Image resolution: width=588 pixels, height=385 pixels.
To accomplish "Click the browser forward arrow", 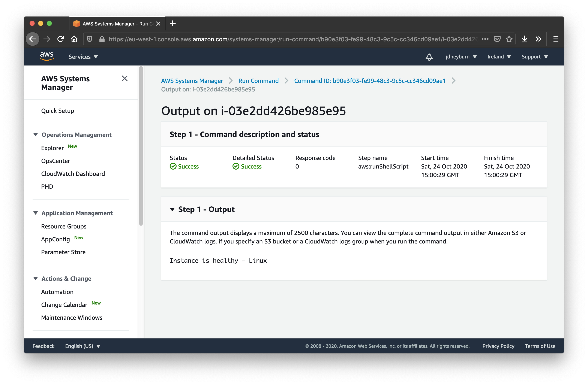I will point(47,39).
